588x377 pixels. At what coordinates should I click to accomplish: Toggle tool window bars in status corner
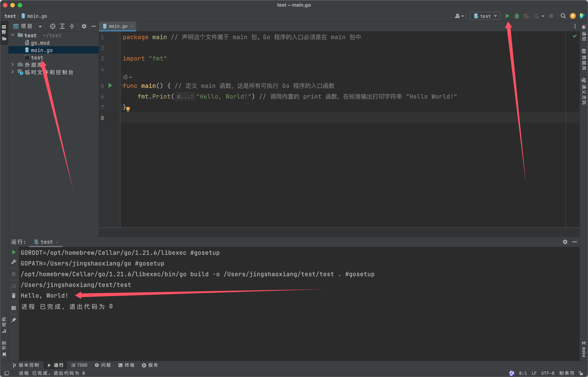pos(7,373)
